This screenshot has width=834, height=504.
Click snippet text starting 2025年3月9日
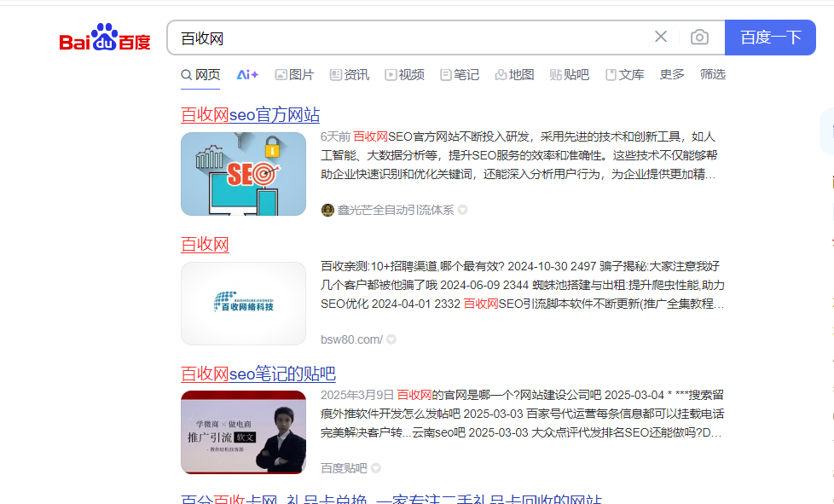pos(522,414)
